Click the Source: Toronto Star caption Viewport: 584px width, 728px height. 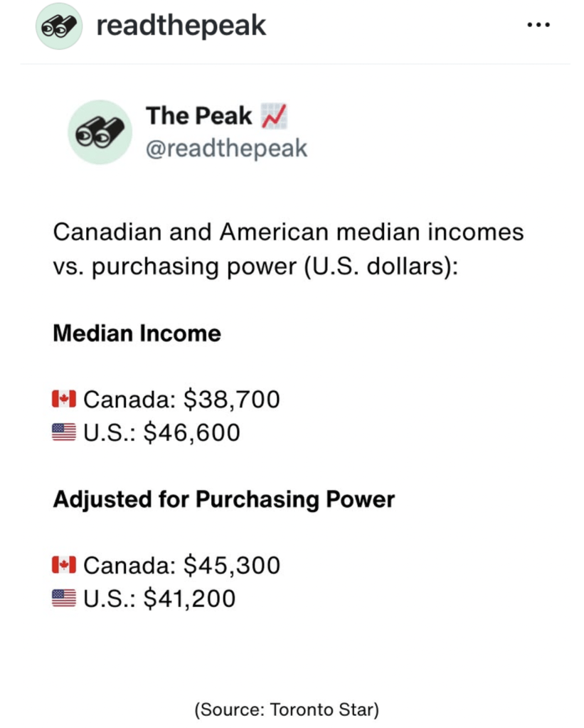[x=287, y=709]
